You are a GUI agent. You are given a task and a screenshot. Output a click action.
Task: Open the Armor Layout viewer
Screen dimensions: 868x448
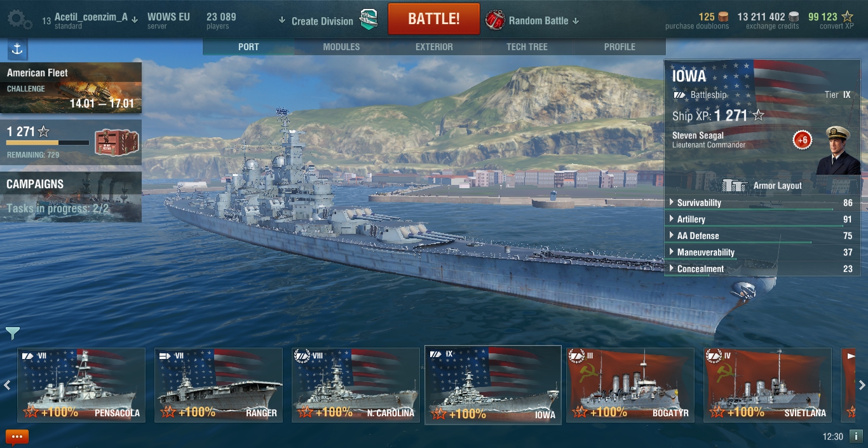point(762,186)
